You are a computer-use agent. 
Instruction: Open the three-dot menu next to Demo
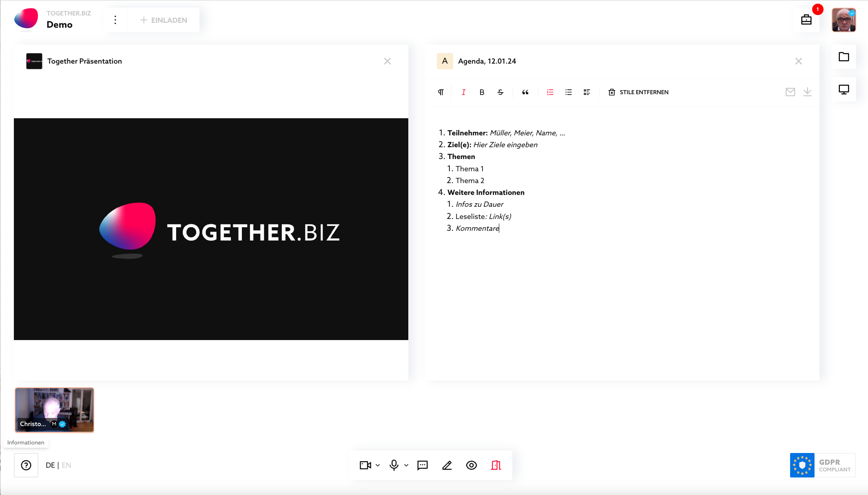[115, 20]
